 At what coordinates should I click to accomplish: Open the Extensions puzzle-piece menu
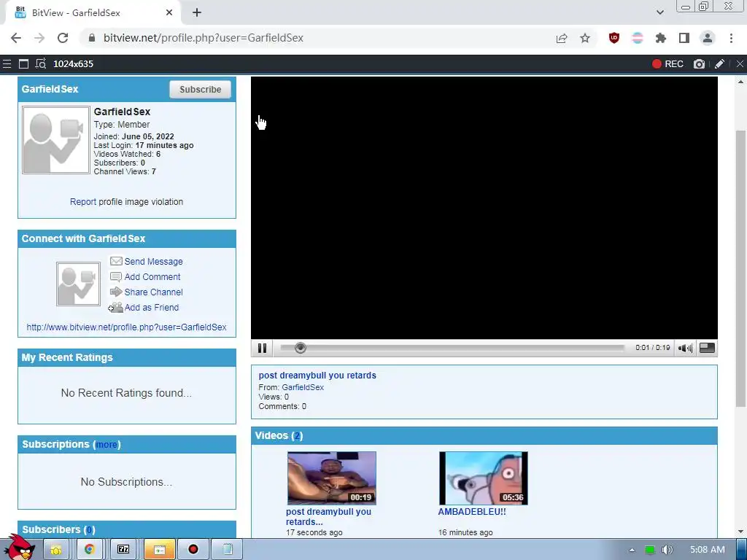point(661,38)
